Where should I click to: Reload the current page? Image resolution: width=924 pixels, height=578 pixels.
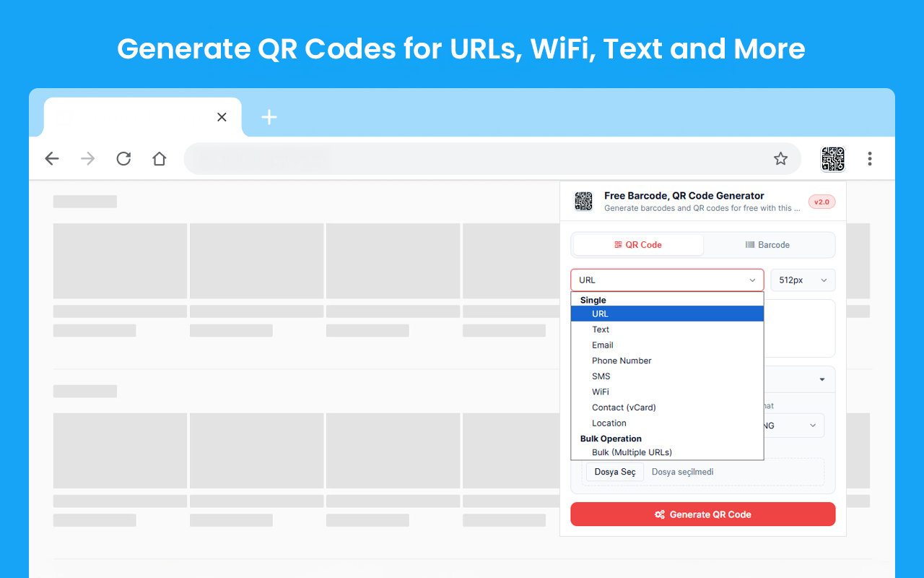click(123, 158)
